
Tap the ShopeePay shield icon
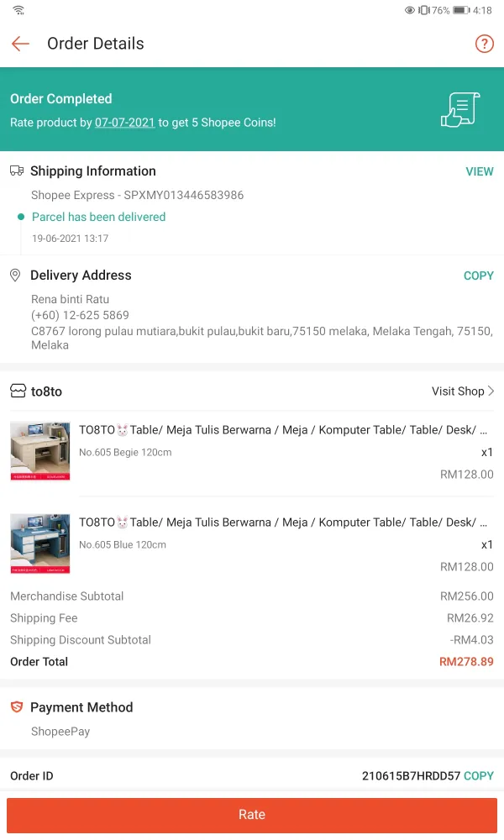coord(17,707)
